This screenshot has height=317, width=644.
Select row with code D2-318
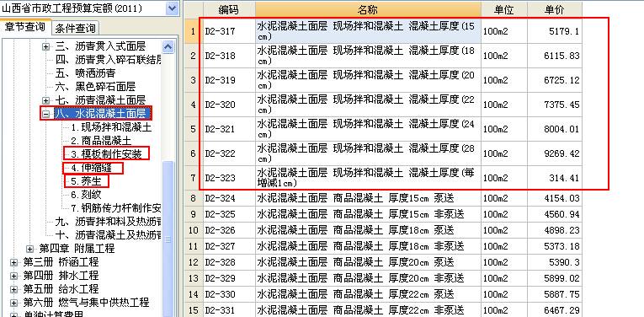[x=383, y=56]
